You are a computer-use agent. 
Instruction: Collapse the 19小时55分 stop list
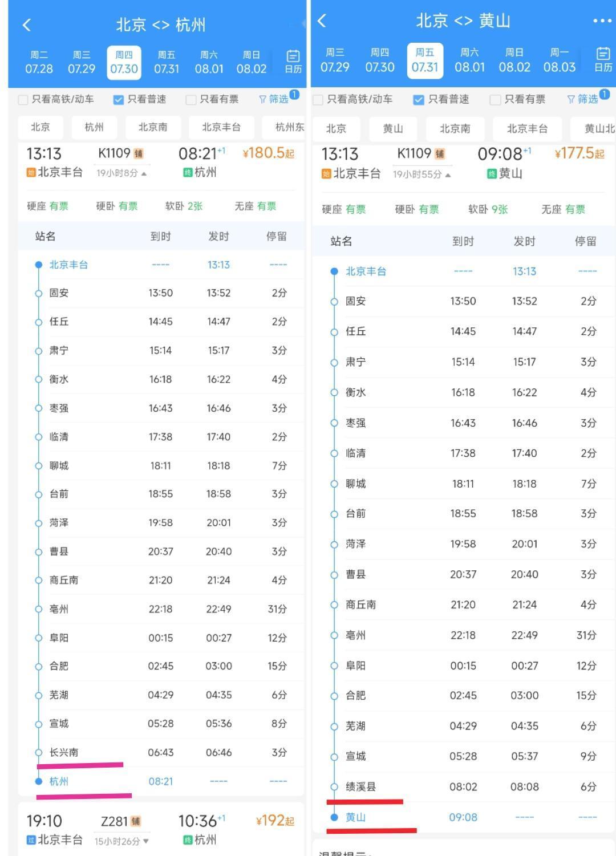[422, 175]
